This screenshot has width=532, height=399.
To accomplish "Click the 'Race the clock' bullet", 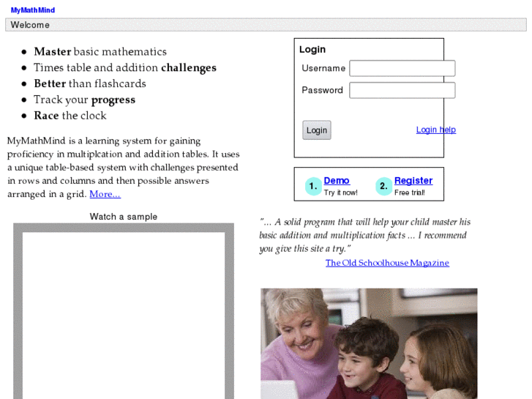I will (x=70, y=116).
